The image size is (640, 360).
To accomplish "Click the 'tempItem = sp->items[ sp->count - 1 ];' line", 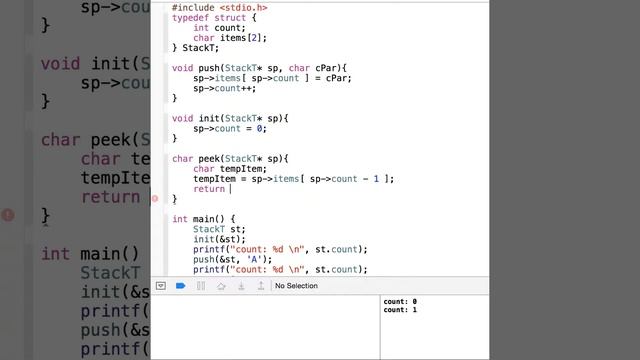I will tap(293, 179).
